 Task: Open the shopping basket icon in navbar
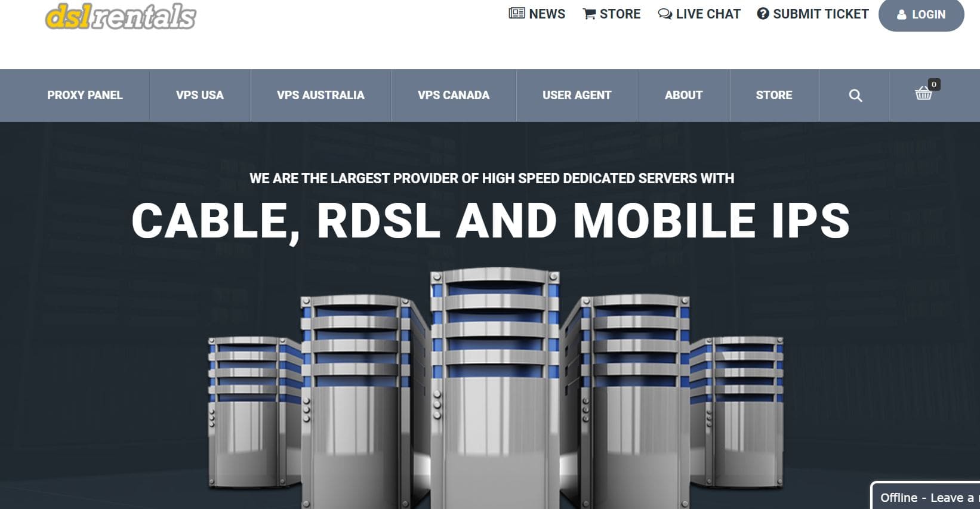tap(923, 94)
